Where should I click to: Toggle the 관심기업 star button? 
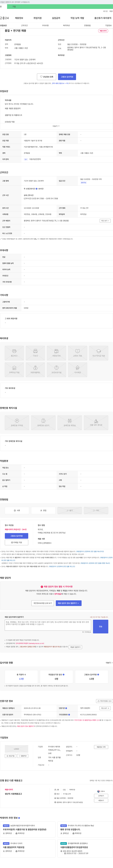(x=10, y=756)
